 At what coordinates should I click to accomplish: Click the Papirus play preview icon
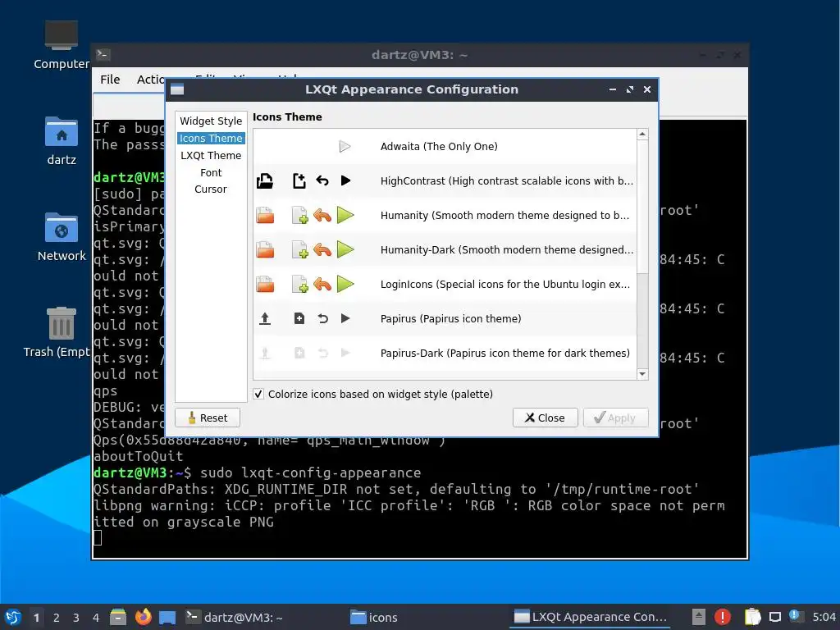345,319
